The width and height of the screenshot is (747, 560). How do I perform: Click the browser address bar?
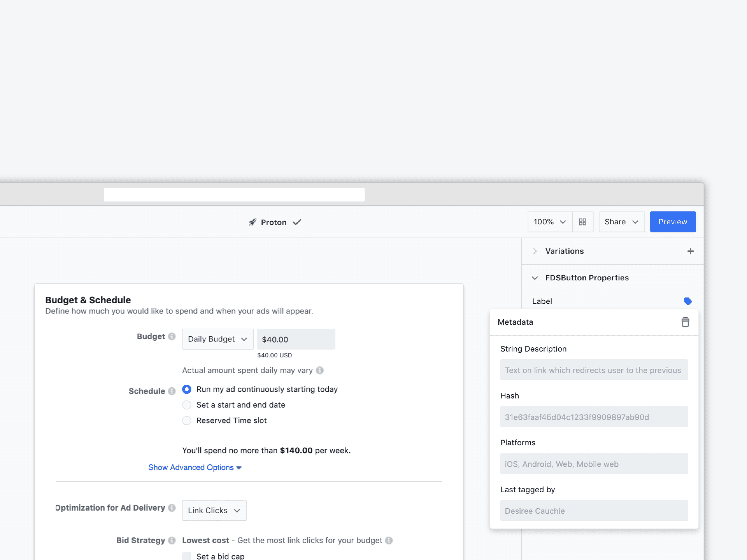click(x=234, y=195)
